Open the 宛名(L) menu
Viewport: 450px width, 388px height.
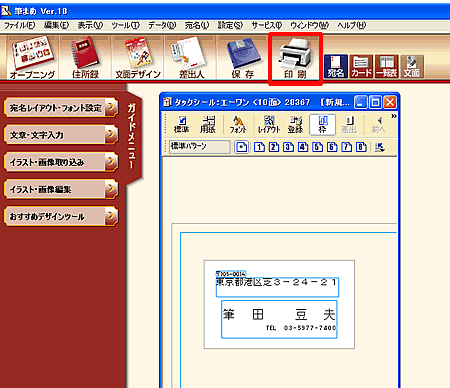[197, 25]
